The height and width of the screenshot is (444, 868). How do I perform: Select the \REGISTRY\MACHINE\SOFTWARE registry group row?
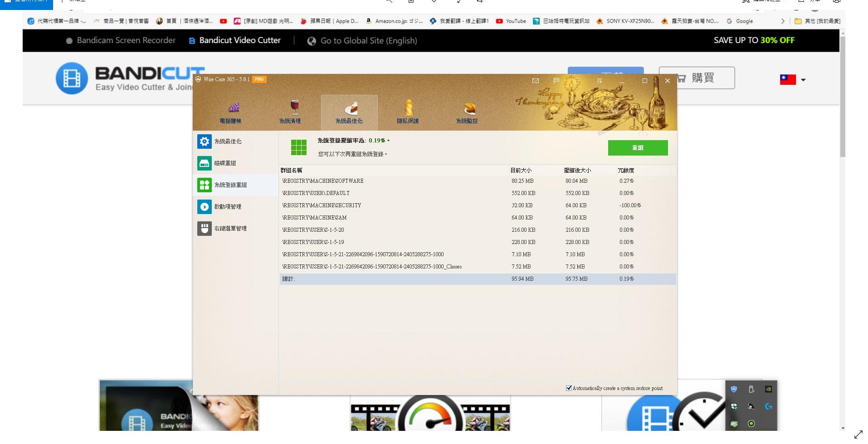(322, 181)
